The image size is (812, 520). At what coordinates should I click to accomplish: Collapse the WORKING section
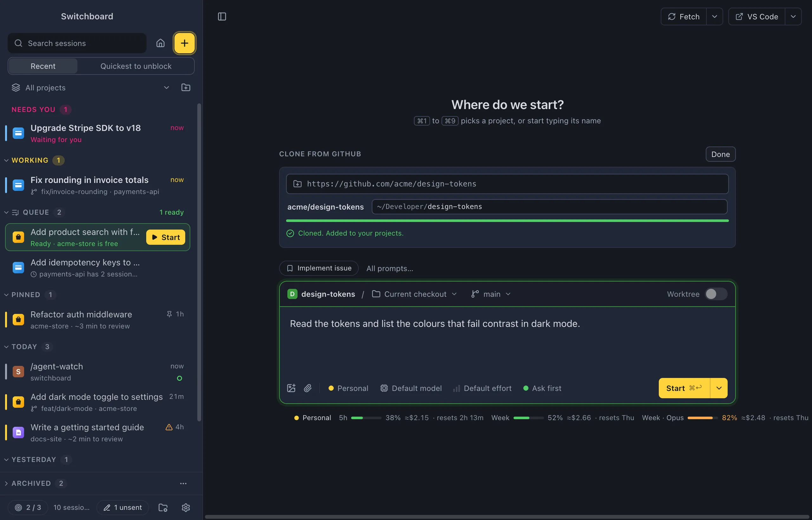pos(6,160)
